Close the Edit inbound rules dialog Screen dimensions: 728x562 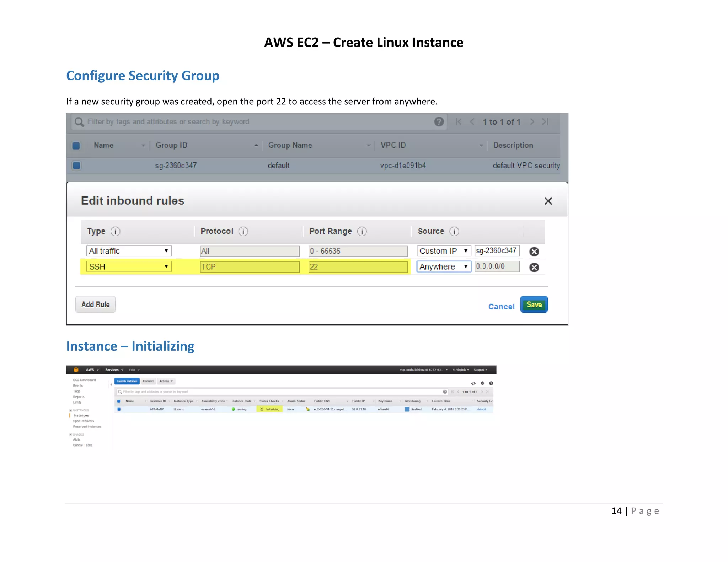pyautogui.click(x=548, y=201)
